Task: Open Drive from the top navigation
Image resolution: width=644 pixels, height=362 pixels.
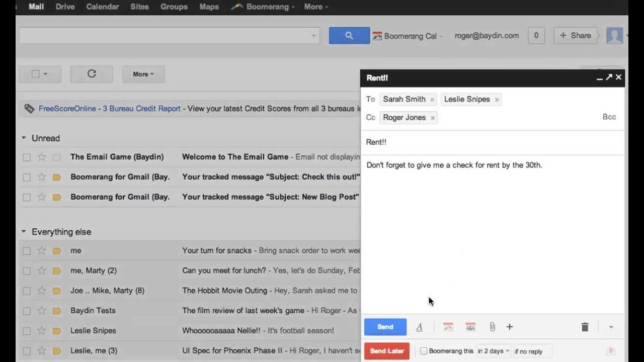Action: (x=65, y=7)
